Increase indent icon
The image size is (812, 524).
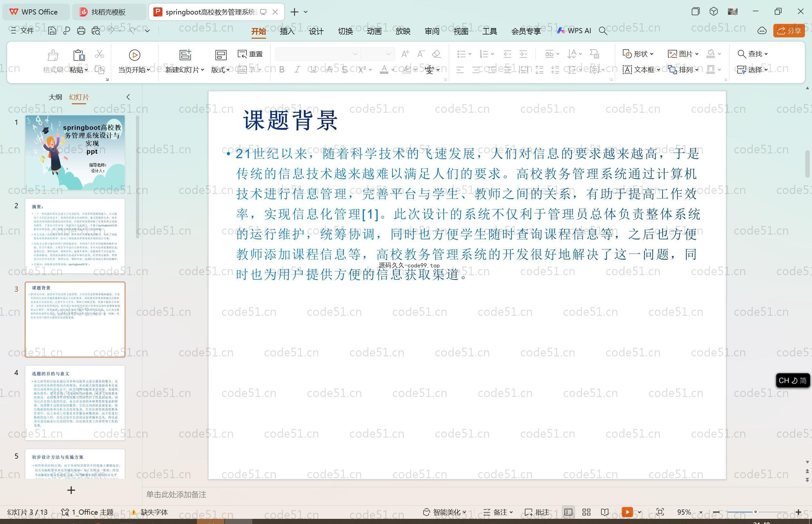[524, 54]
